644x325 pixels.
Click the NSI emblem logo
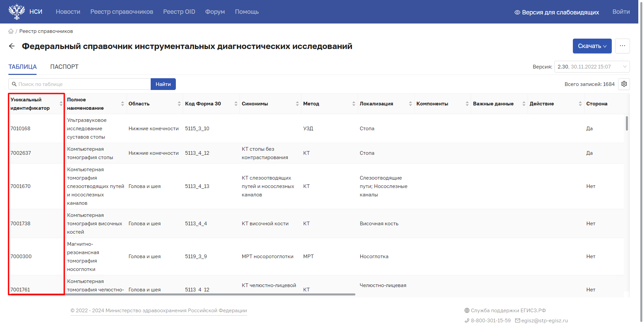[16, 12]
